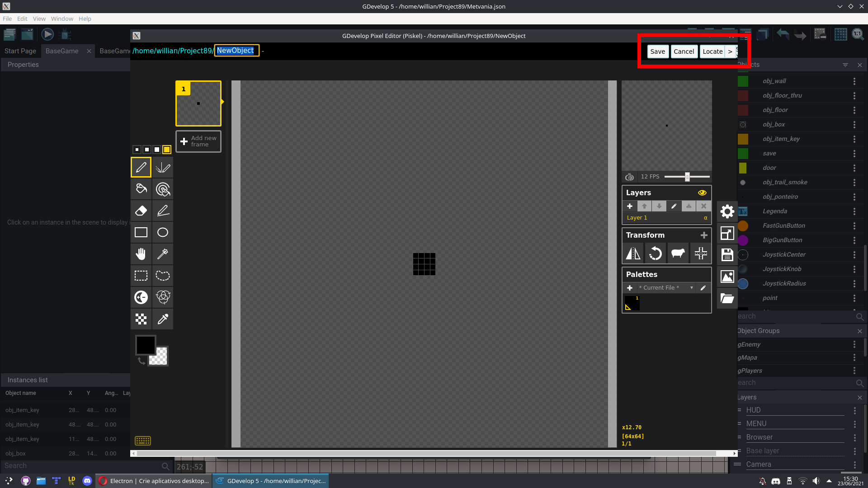This screenshot has height=488, width=868.
Task: Open the Current File palette dropdown
Action: [x=665, y=288]
